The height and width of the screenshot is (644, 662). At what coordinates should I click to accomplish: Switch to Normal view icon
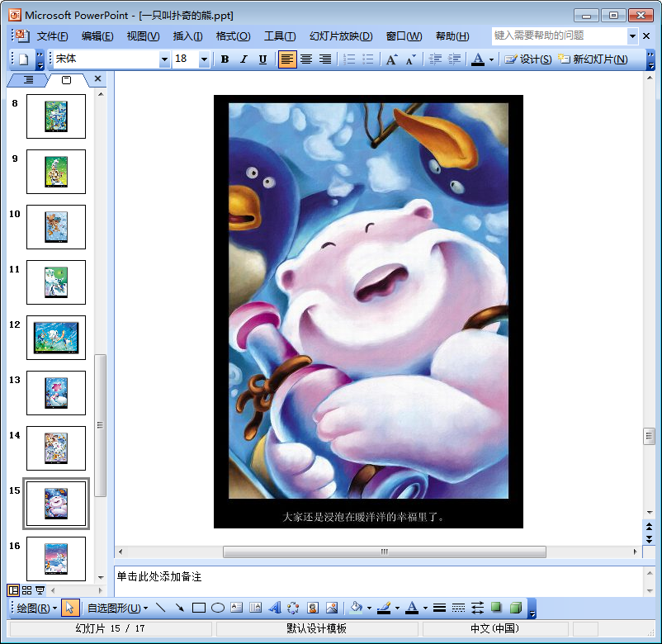[x=13, y=590]
